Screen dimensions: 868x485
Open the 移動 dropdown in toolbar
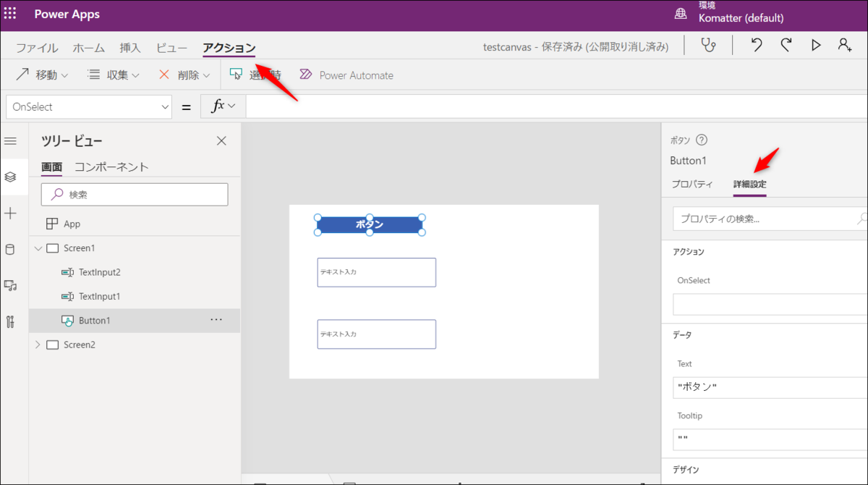click(x=41, y=75)
